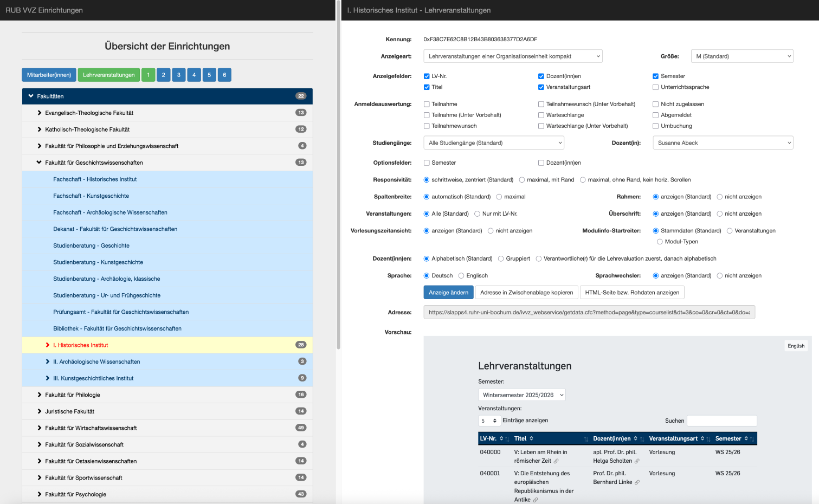Sort table by LV-Nr. column arrows
The height and width of the screenshot is (504, 819).
501,438
